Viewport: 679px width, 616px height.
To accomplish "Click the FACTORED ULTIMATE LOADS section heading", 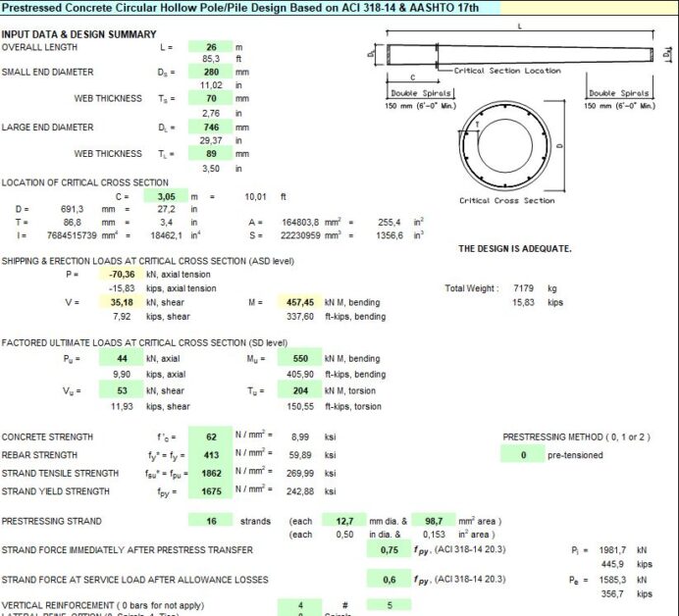I will click(x=144, y=343).
